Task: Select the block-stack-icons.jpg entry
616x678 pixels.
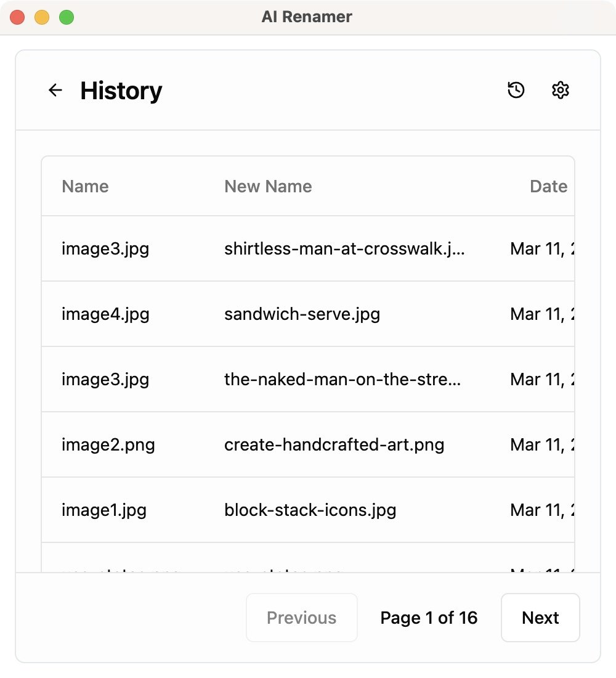Action: click(310, 510)
